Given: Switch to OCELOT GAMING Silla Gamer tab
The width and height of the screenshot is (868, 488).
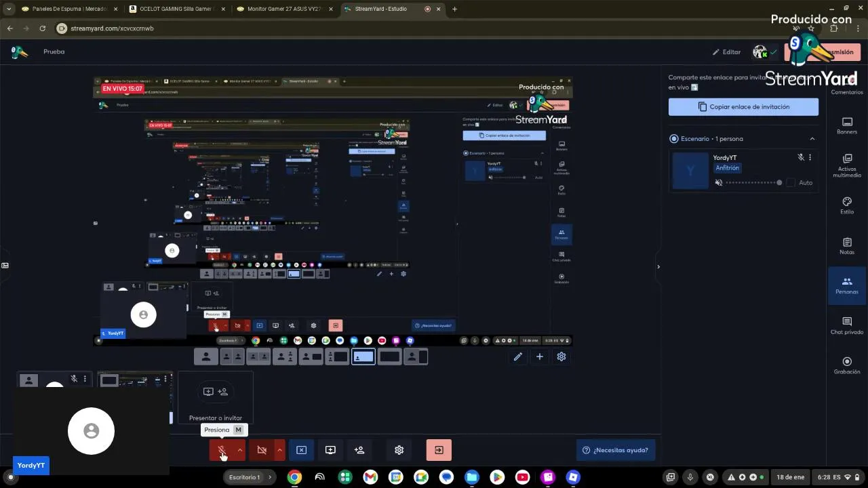Looking at the screenshot, I should [178, 9].
